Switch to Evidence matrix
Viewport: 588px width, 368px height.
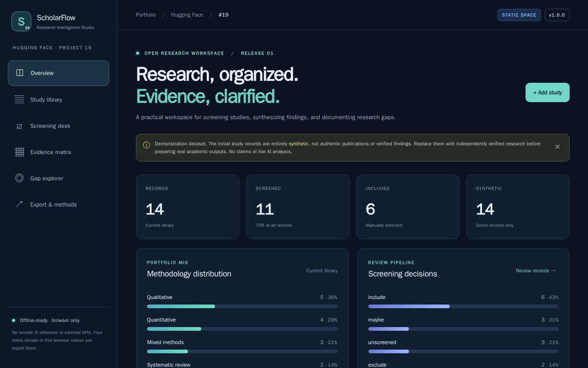tap(58, 152)
